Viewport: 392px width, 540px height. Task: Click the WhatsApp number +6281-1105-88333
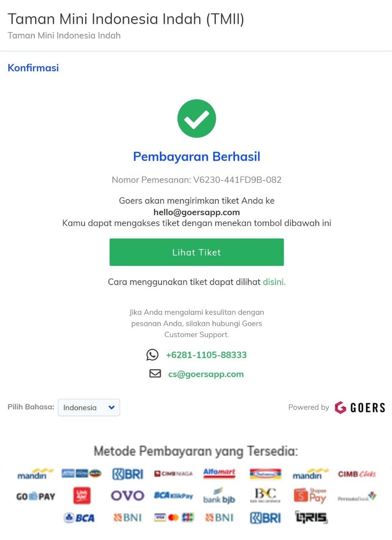coord(206,355)
